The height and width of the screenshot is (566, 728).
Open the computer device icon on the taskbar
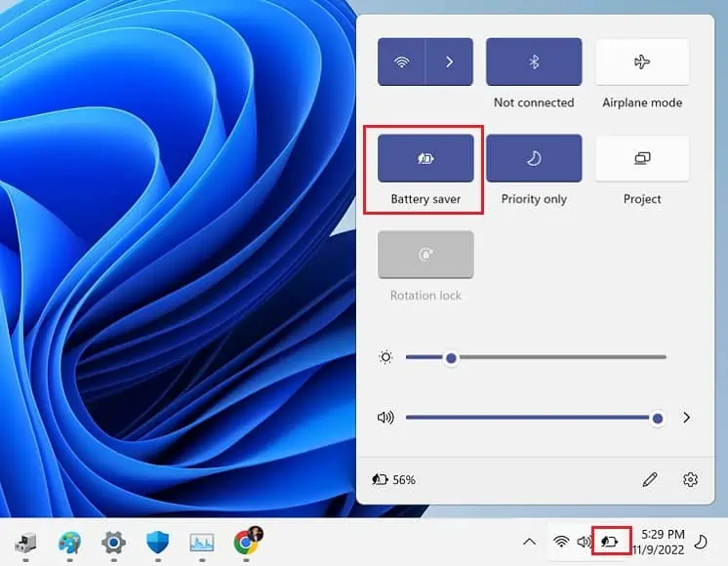[25, 543]
